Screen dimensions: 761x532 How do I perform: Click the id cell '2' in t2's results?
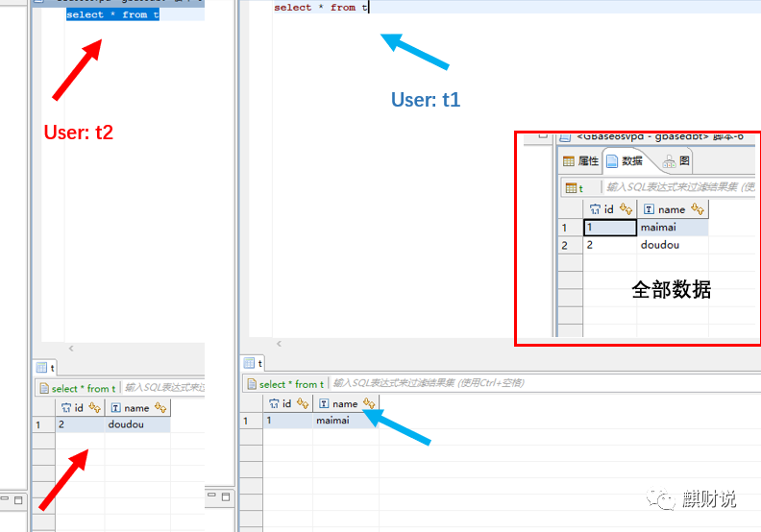pos(80,424)
